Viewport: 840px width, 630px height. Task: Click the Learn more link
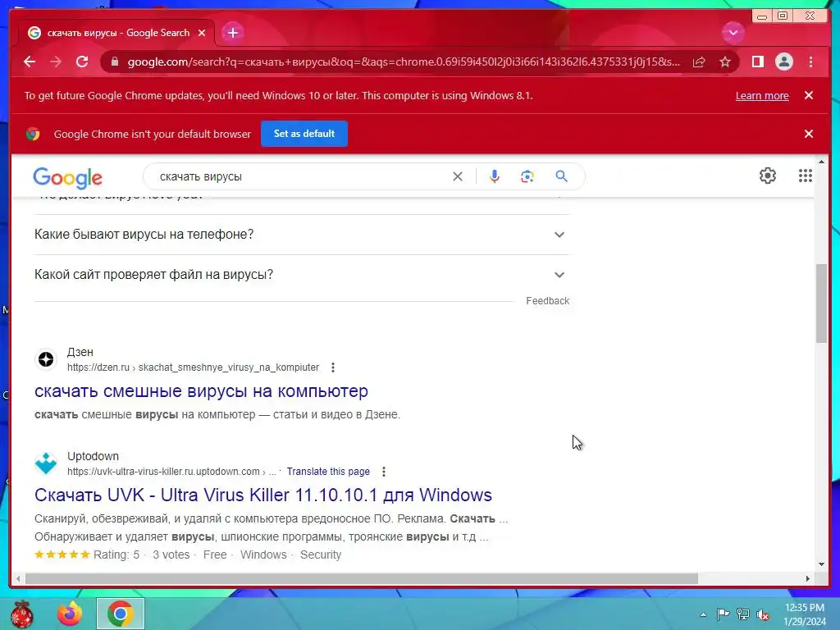point(762,95)
